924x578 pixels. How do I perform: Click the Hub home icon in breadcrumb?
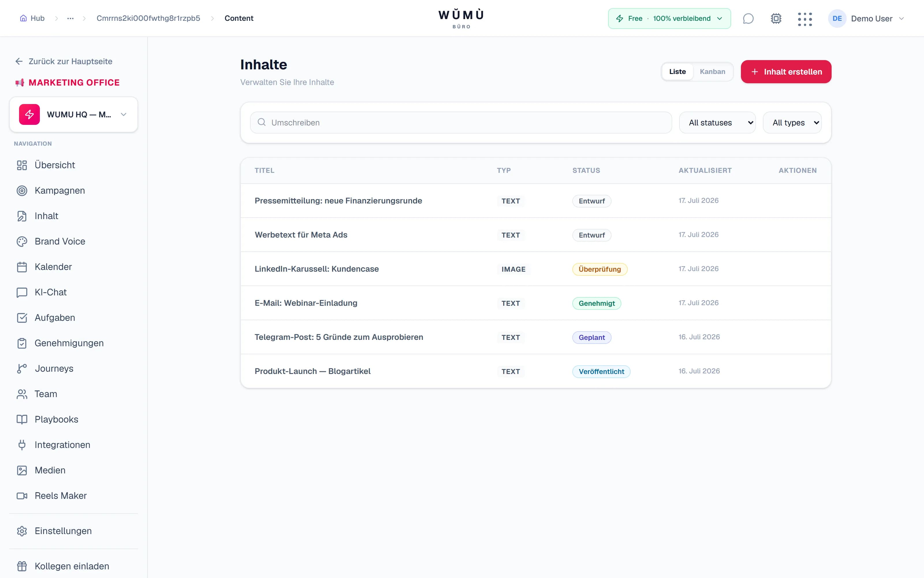pyautogui.click(x=23, y=18)
